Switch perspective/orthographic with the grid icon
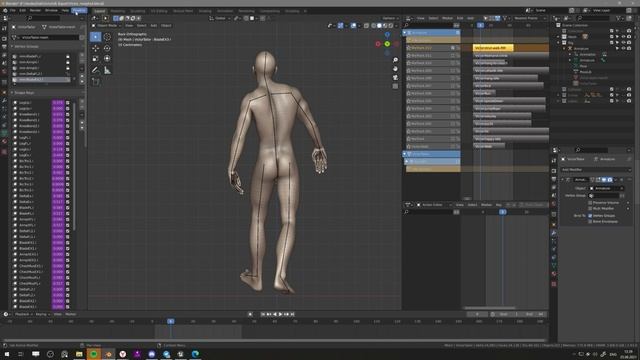 coord(395,86)
